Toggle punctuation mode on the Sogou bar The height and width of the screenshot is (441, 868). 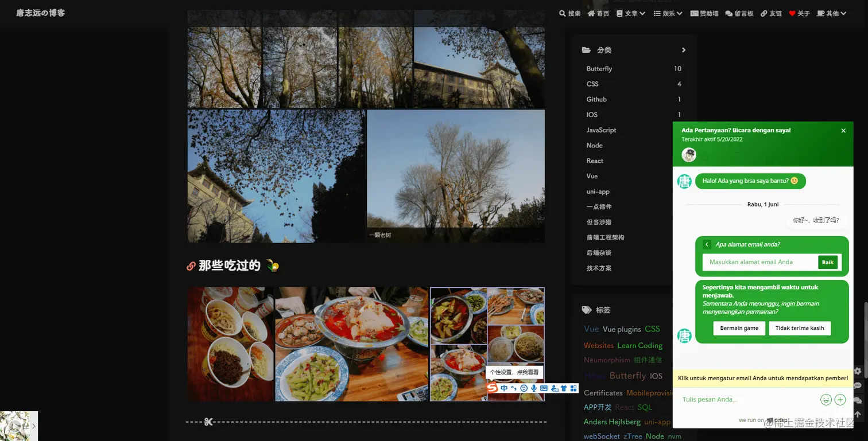click(514, 389)
